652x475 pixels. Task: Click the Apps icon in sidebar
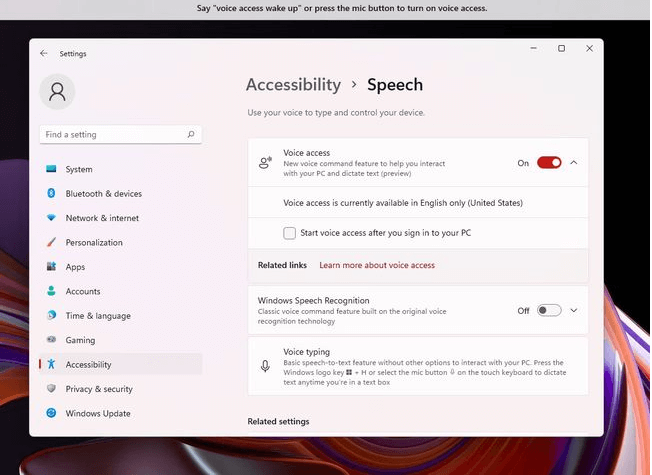coord(51,266)
